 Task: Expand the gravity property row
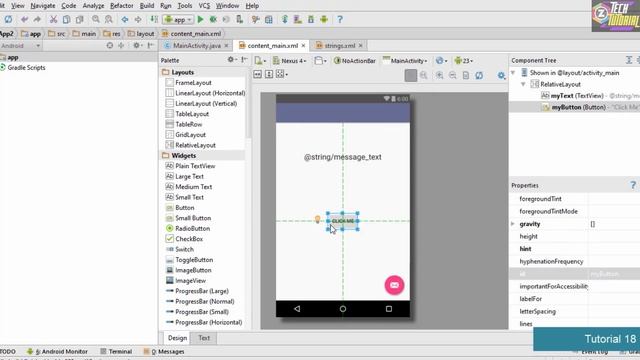pos(513,224)
